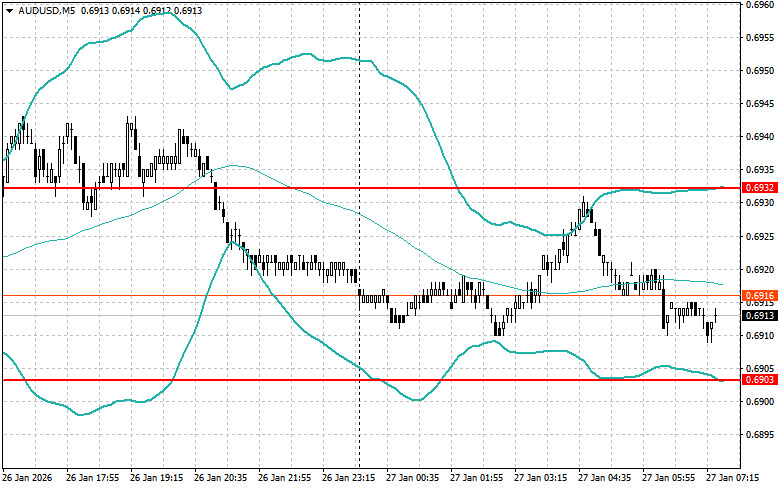The height and width of the screenshot is (489, 781).
Task: Click the 0.6925 price scale value
Action: pyautogui.click(x=760, y=236)
